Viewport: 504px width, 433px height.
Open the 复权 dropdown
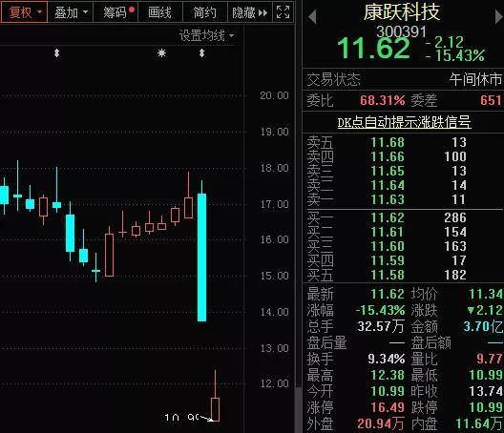(25, 12)
